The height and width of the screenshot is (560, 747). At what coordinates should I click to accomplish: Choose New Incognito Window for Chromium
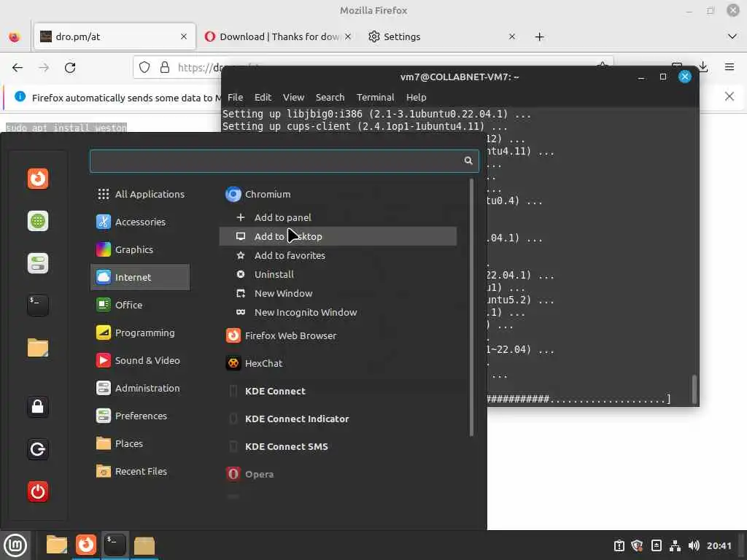pos(338,312)
